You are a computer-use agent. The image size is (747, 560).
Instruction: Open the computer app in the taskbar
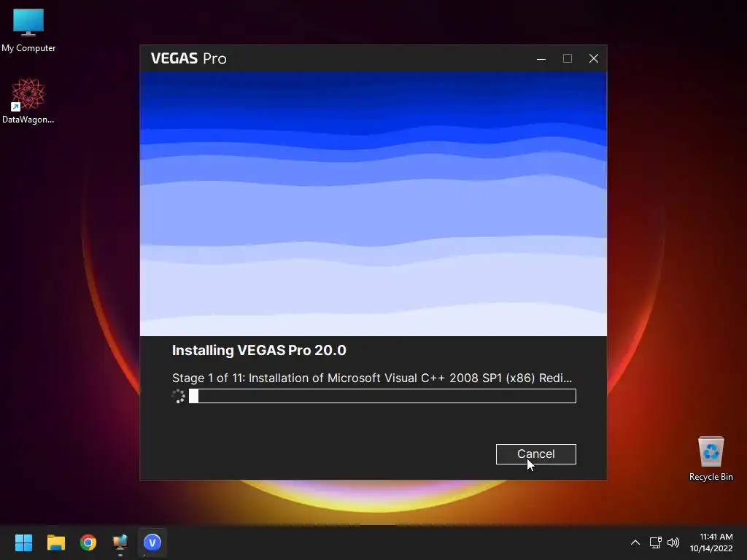tap(120, 542)
